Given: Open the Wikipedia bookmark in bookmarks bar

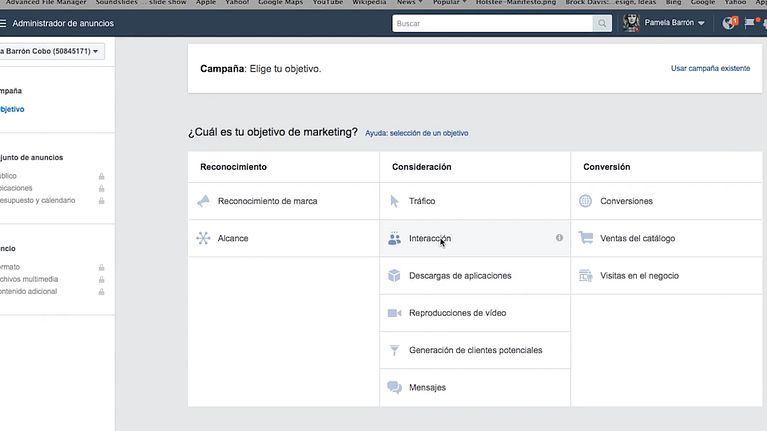Looking at the screenshot, I should tap(368, 3).
